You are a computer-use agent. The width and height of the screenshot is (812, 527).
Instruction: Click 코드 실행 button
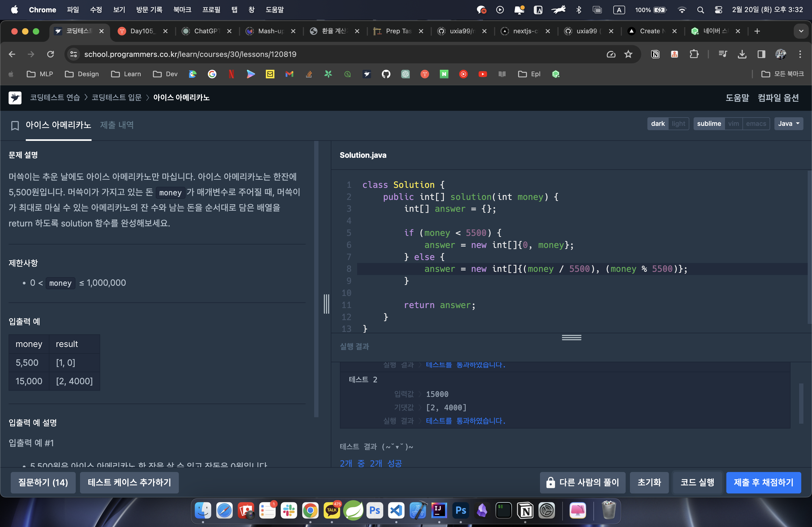coord(697,482)
